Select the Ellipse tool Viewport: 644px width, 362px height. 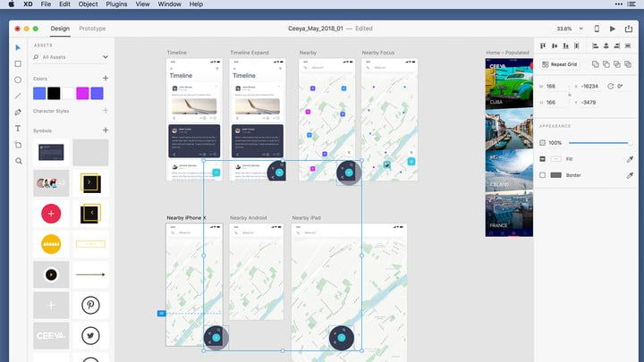click(18, 80)
